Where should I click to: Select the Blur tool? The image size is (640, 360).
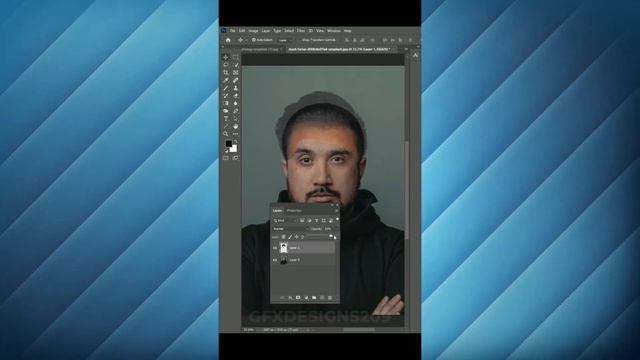236,103
